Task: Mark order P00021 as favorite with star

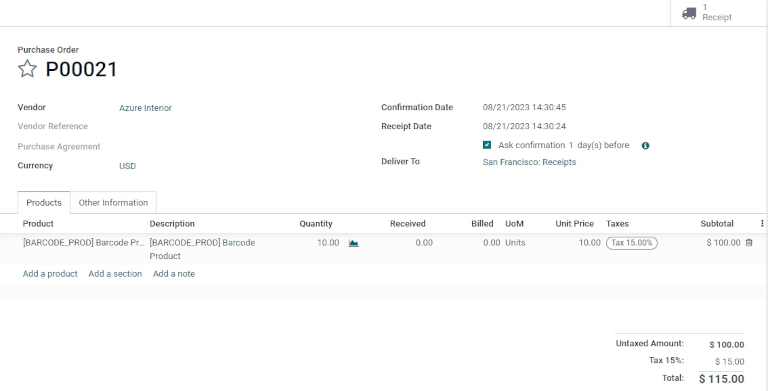Action: point(27,69)
